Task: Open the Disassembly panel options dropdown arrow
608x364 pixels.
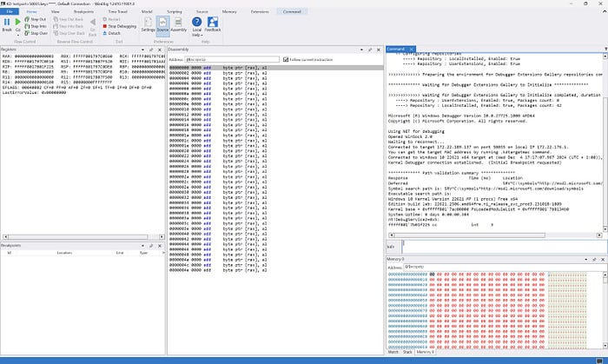Action: coord(362,50)
